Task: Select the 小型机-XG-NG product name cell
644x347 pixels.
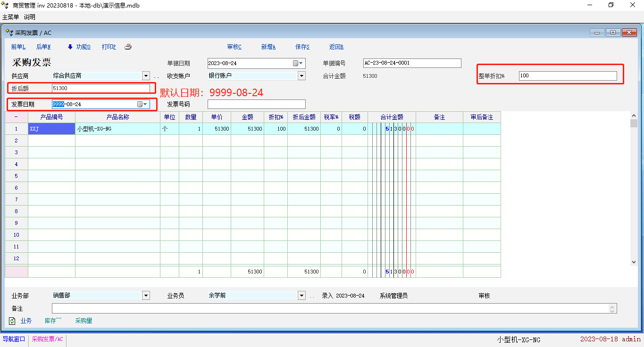Action: pyautogui.click(x=117, y=129)
